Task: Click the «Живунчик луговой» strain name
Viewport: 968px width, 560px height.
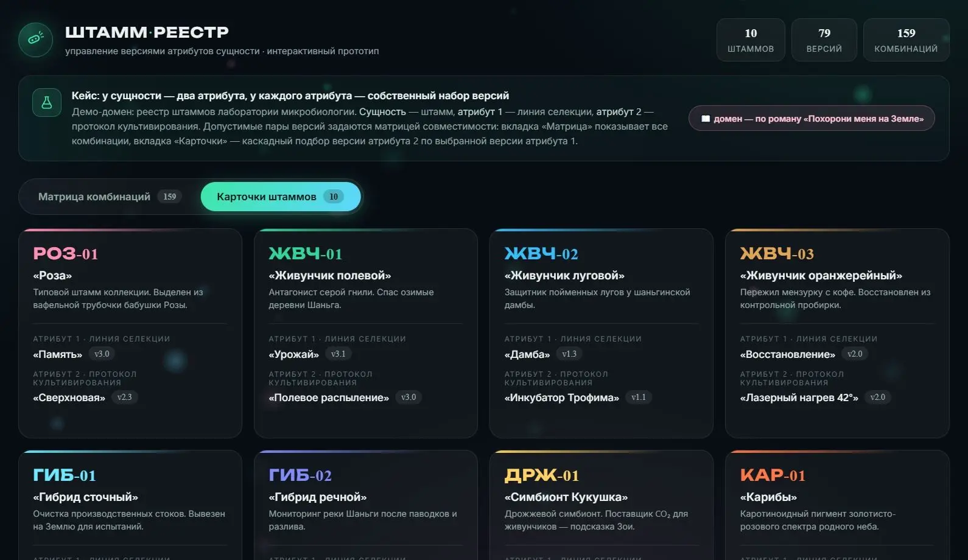Action: (564, 276)
